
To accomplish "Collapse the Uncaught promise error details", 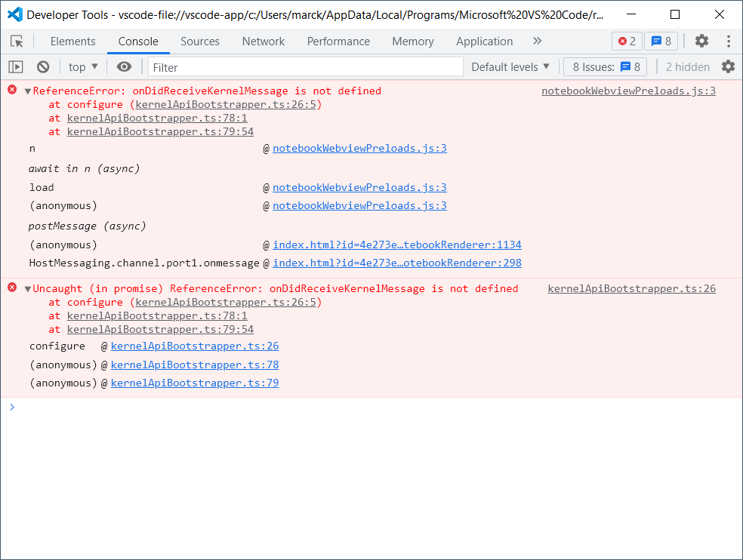I will tap(27, 288).
